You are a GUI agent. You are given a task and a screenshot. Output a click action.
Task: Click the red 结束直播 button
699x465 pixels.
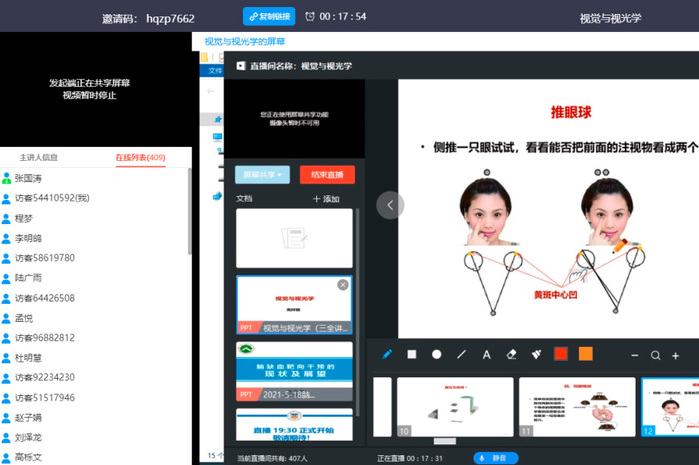click(327, 175)
